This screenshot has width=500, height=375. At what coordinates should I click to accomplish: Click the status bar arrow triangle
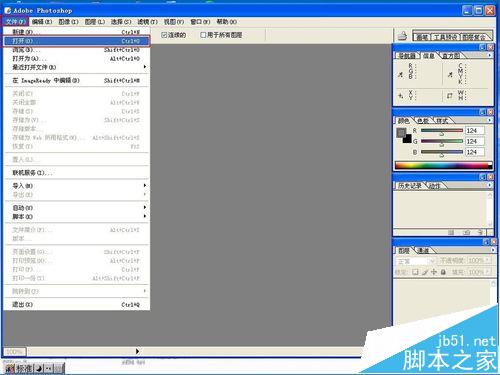(x=137, y=351)
